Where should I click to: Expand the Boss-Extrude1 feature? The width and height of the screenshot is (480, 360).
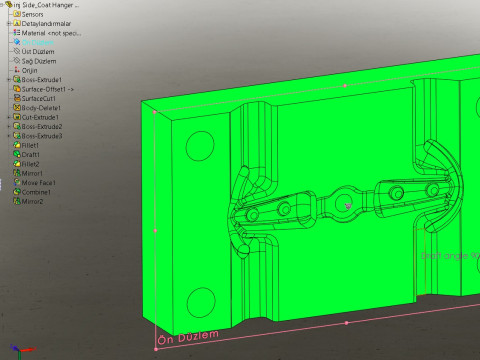click(x=9, y=79)
